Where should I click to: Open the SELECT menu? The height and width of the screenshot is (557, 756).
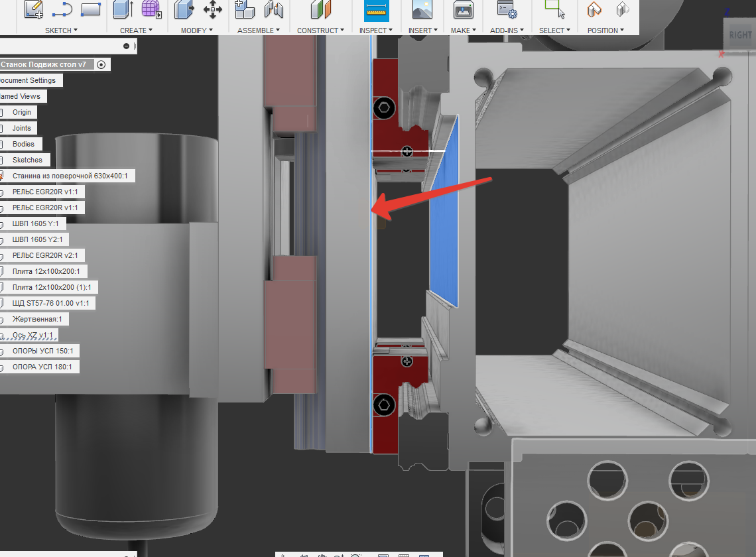click(x=554, y=31)
